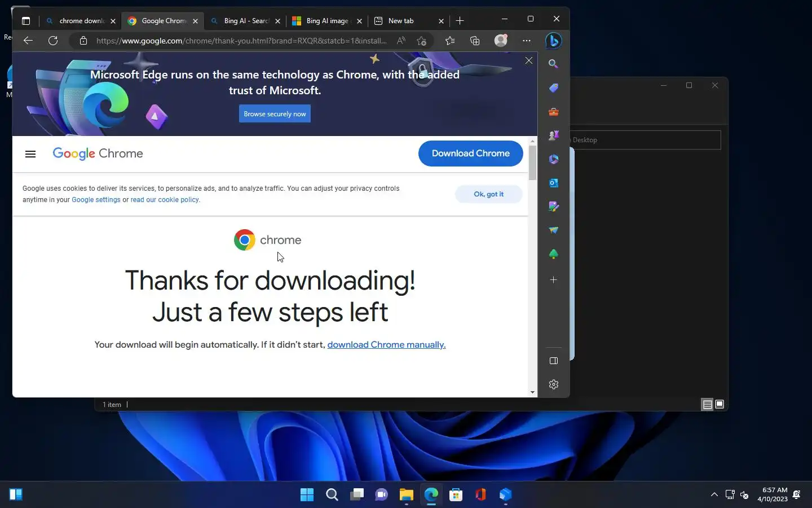Open read our cookie policy link
This screenshot has height=508, width=812.
point(165,200)
